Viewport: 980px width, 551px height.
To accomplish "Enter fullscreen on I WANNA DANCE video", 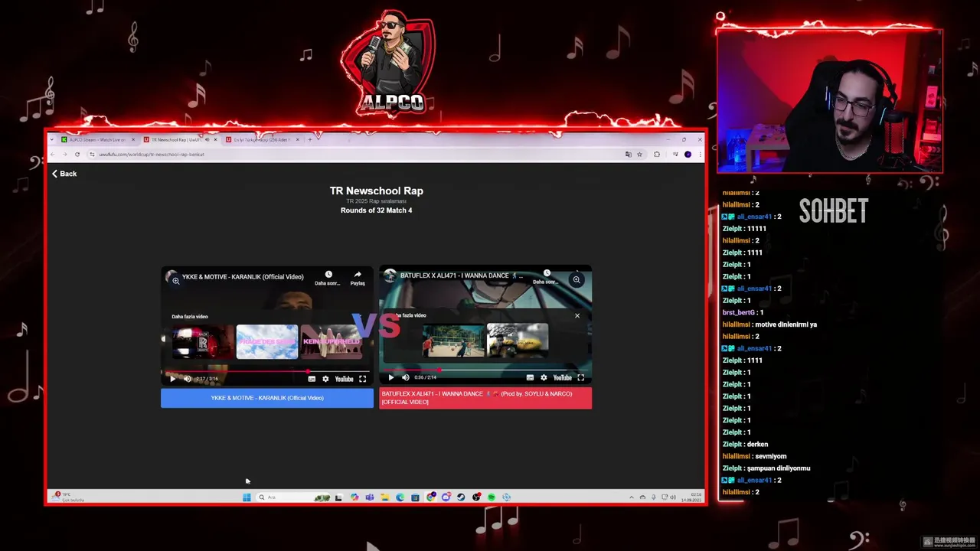I will (x=580, y=377).
